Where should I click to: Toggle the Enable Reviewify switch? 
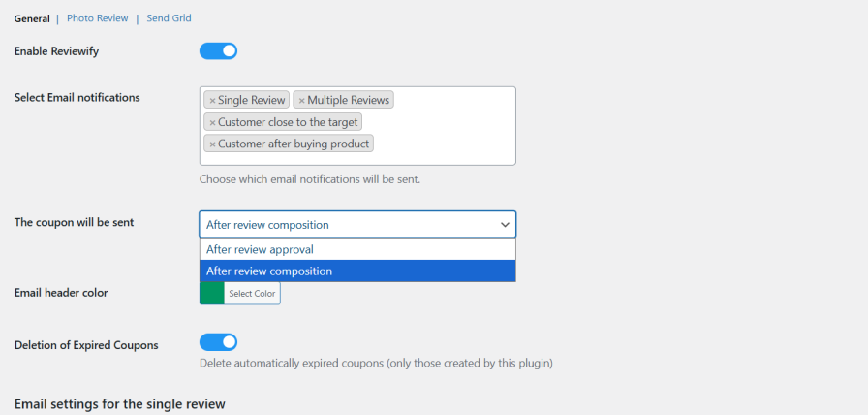coord(218,50)
